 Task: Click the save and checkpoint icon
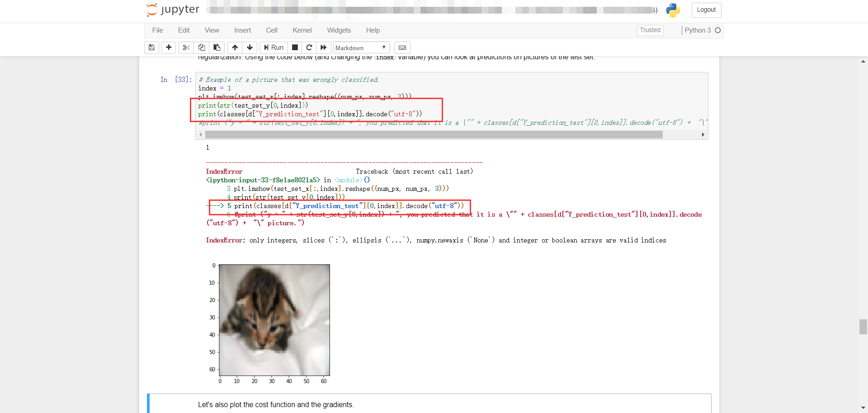(x=151, y=47)
